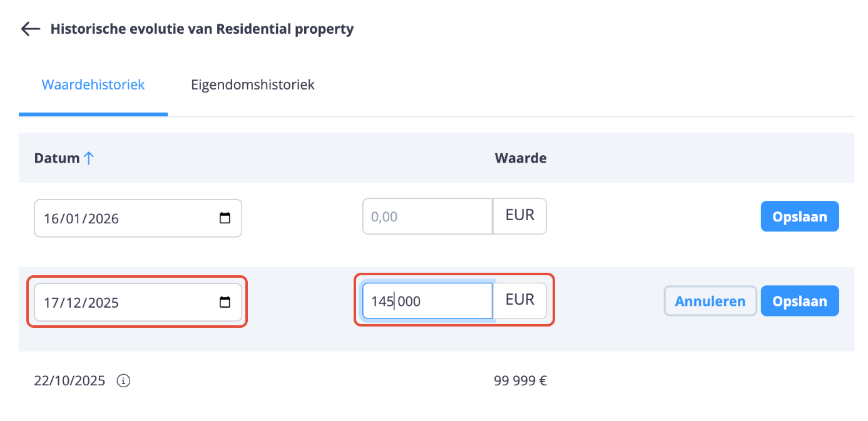Open calendar picker for 16/01/2026 date
The width and height of the screenshot is (868, 421).
pos(225,218)
